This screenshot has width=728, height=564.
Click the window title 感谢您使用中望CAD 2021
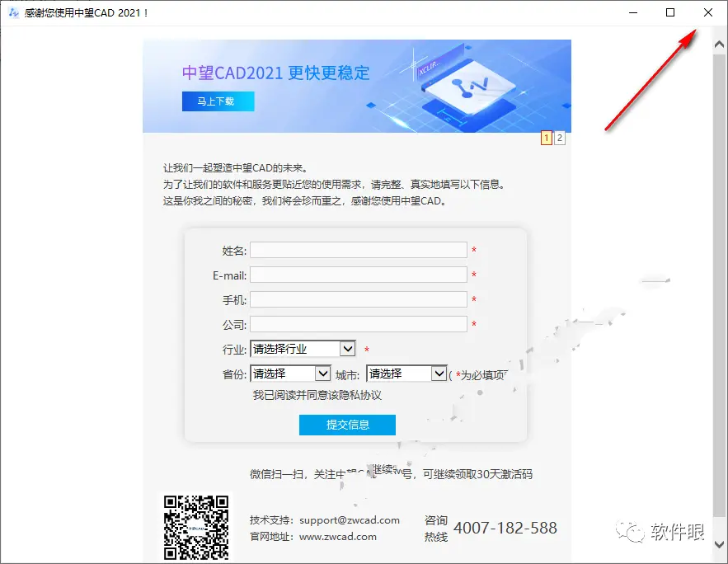(x=87, y=13)
